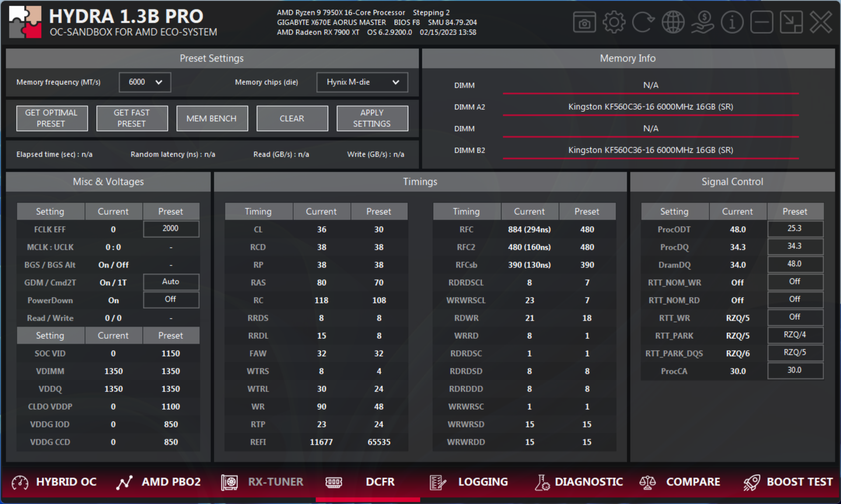The width and height of the screenshot is (841, 504).
Task: Toggle the RTT_WR preset Off field
Action: click(795, 317)
